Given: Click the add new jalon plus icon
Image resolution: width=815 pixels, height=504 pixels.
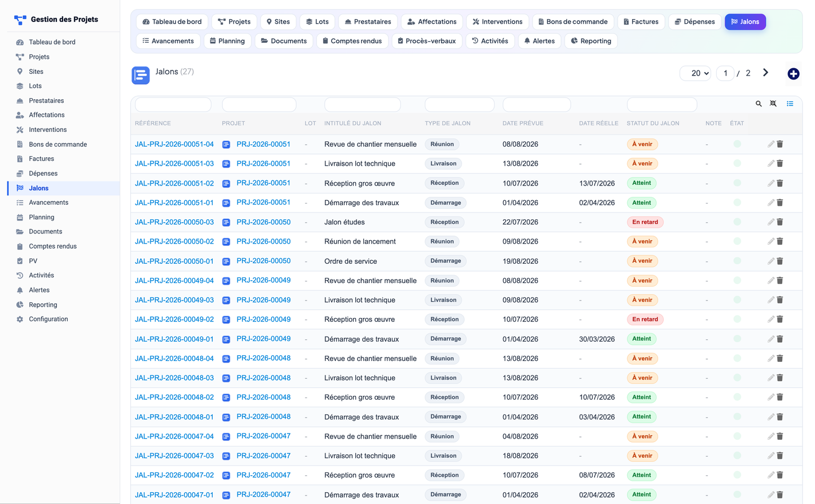Looking at the screenshot, I should [793, 74].
